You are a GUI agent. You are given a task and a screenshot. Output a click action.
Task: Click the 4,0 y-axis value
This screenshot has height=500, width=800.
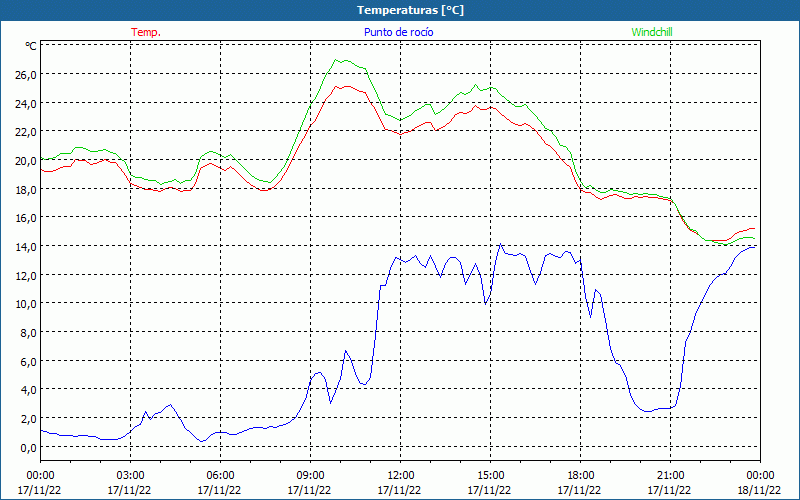28,390
